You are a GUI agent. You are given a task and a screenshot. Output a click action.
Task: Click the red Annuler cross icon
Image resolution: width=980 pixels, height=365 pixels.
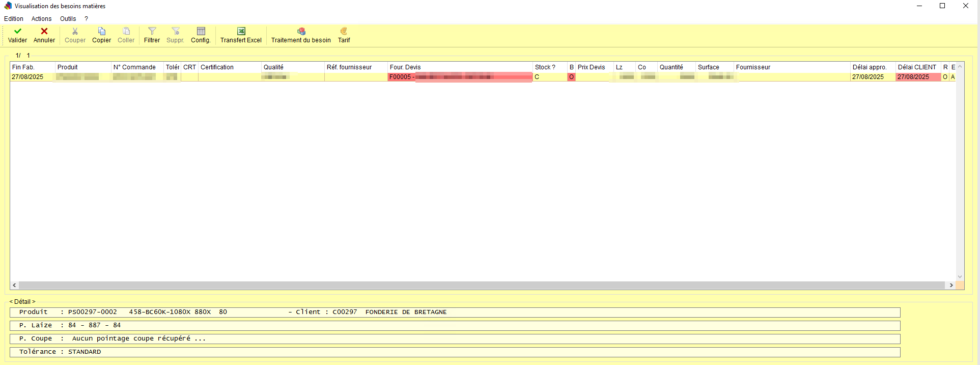[44, 32]
